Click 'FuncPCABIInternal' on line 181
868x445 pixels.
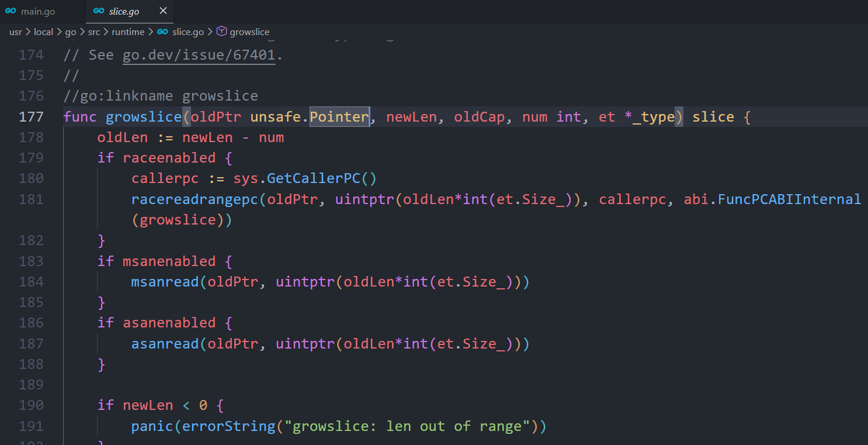[789, 199]
